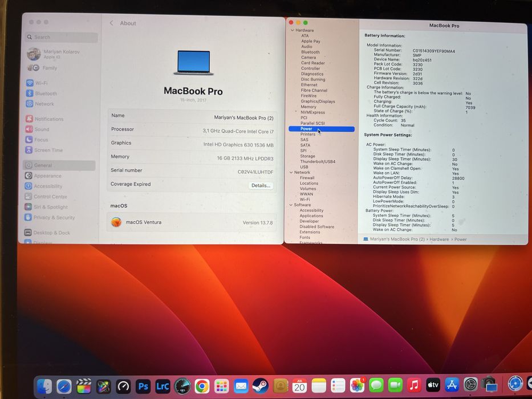
Task: Select Applications under Software
Action: click(311, 216)
